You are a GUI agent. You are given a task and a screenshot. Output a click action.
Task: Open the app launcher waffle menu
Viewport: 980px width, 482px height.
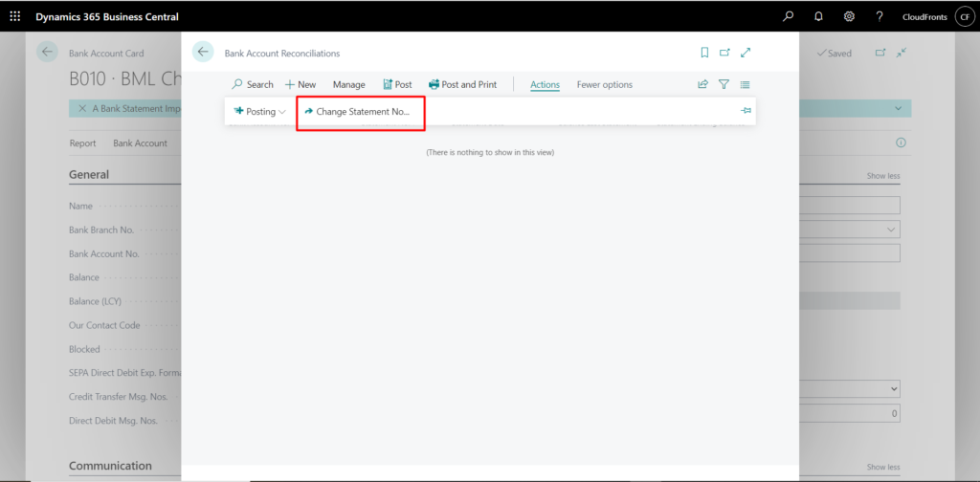15,17
